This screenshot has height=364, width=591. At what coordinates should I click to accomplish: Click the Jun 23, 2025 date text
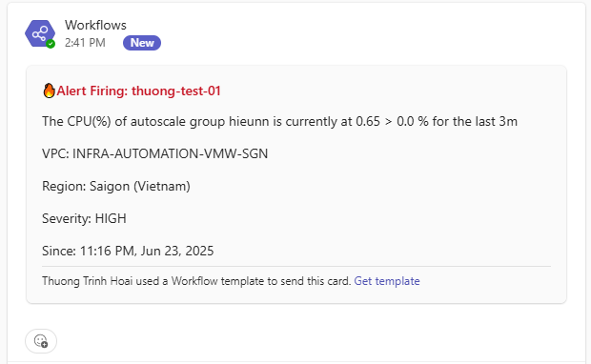[x=177, y=251]
